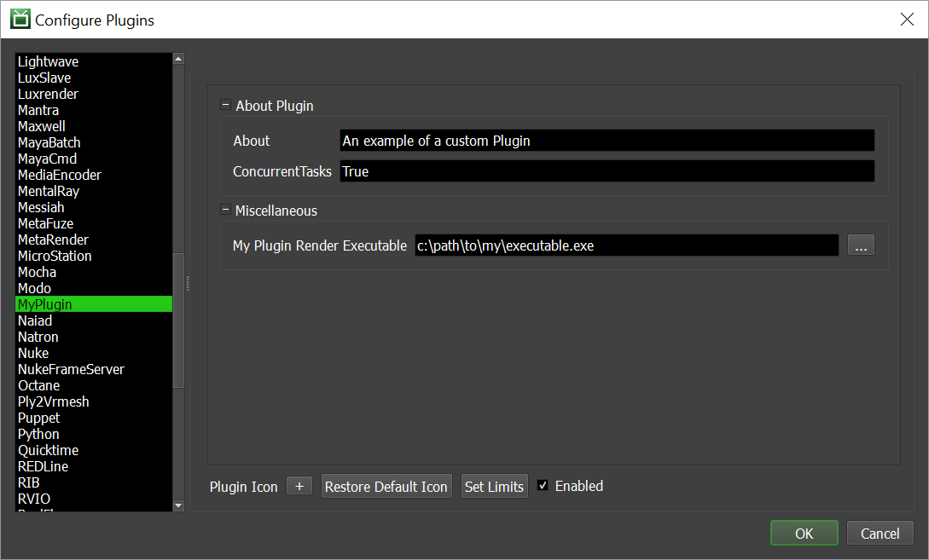This screenshot has width=929, height=560.
Task: Collapse the Miscellaneous section
Action: pyautogui.click(x=224, y=210)
